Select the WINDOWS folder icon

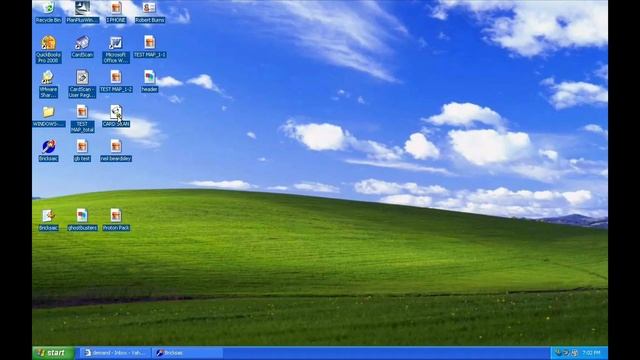tap(49, 116)
